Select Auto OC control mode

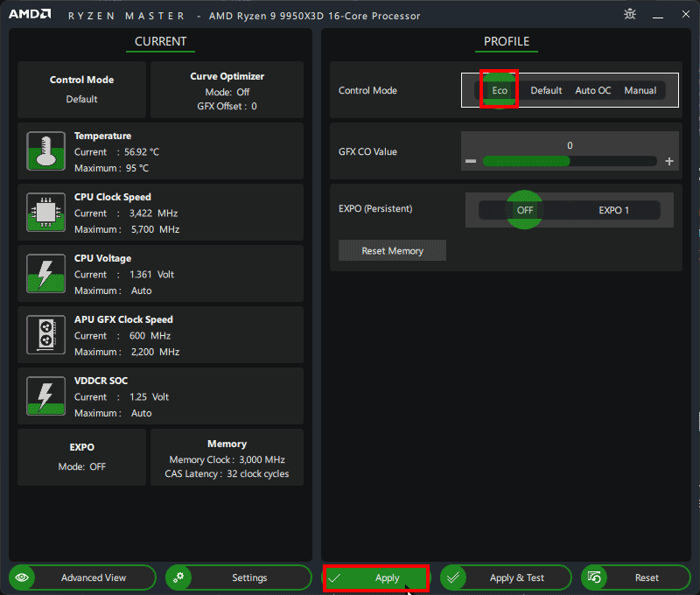(x=593, y=90)
